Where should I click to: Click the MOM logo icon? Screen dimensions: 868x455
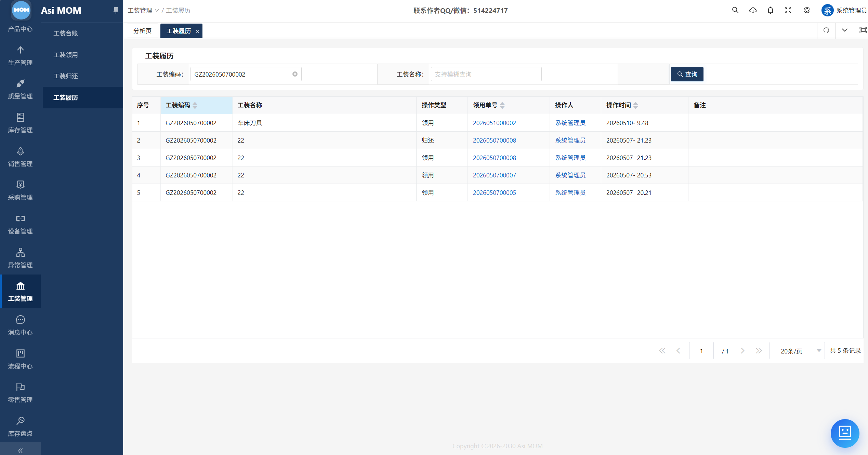point(21,10)
